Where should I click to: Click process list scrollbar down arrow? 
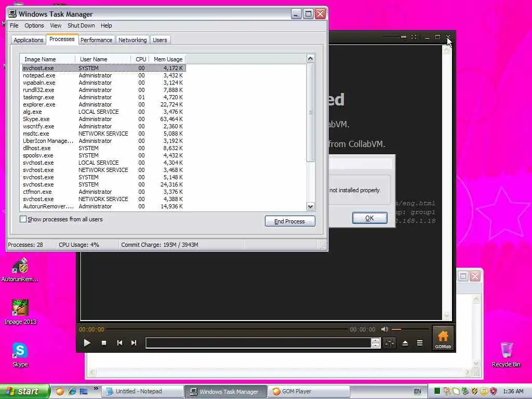[x=311, y=207]
